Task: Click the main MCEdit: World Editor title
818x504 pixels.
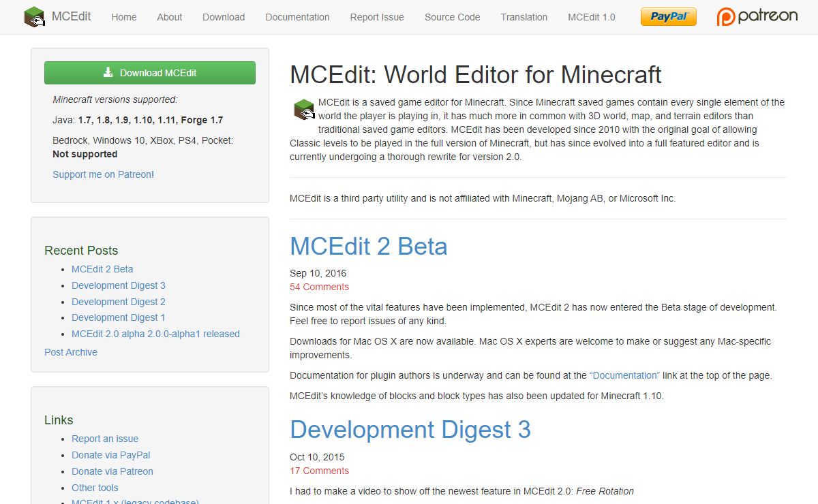Action: (476, 74)
